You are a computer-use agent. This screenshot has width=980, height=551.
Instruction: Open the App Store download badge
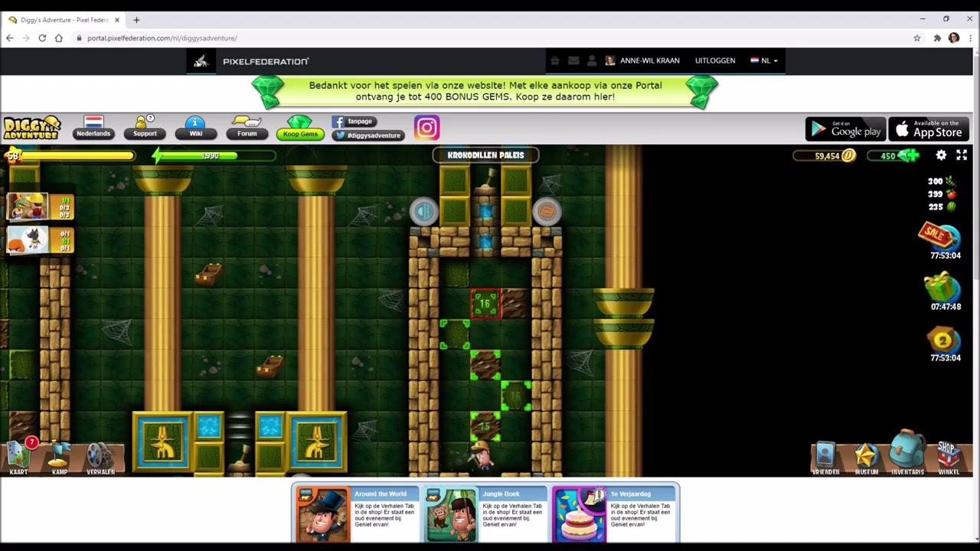point(929,129)
